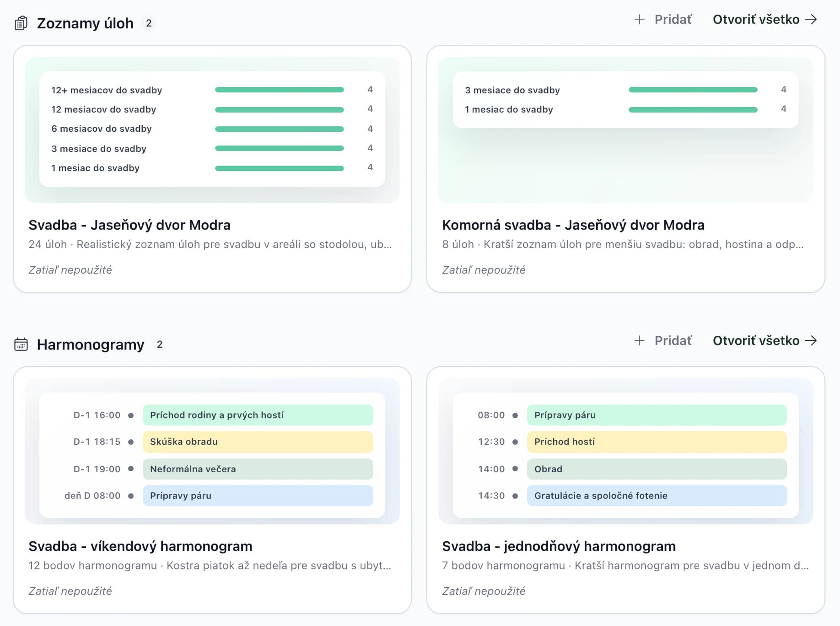The image size is (840, 626).
Task: Click the Zoznamy úloh section heading
Action: click(86, 23)
